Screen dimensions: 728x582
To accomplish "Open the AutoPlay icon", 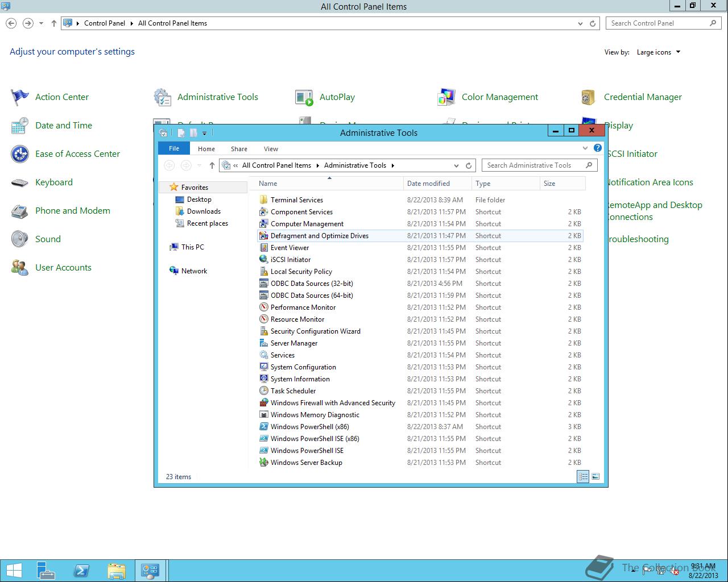I will pyautogui.click(x=304, y=97).
